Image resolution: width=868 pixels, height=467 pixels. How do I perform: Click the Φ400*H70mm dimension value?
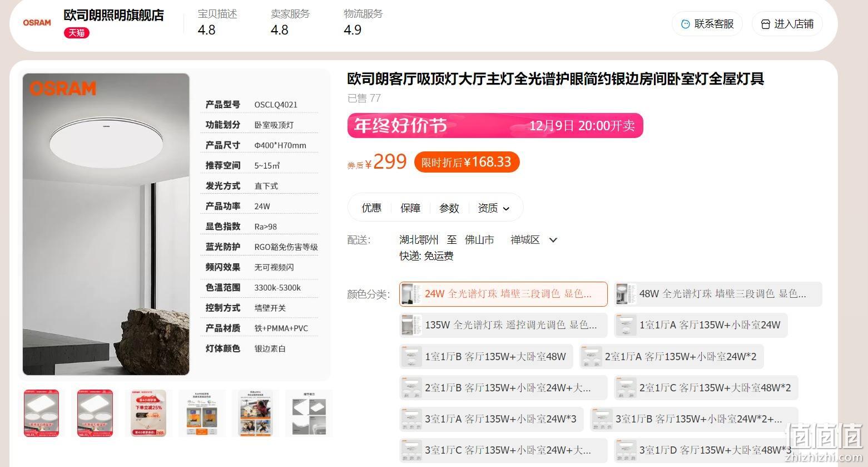point(280,145)
